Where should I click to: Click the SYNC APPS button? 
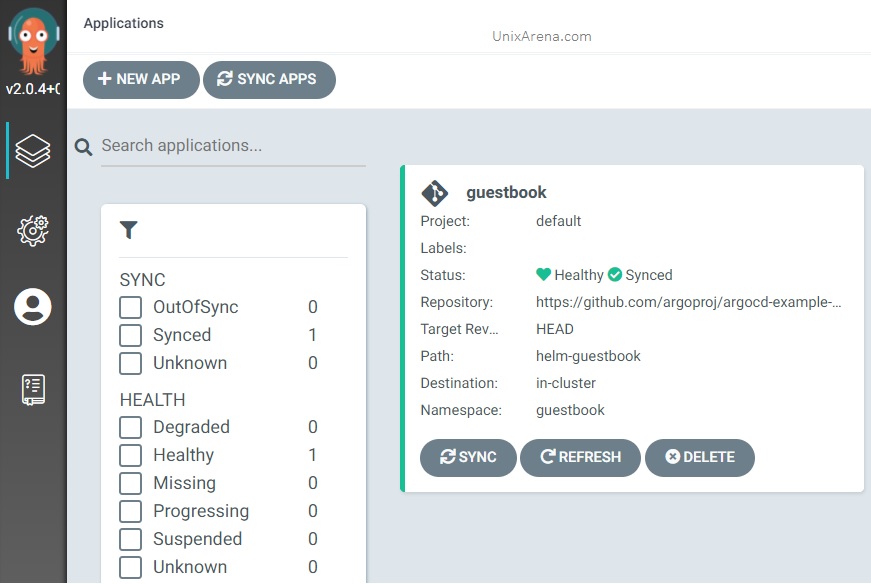[x=269, y=79]
